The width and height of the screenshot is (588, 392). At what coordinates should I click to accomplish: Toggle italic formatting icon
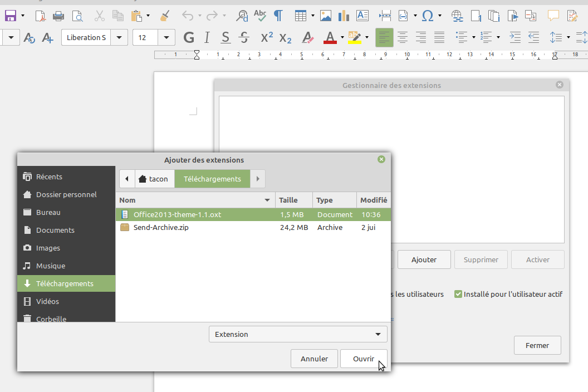[x=207, y=38]
